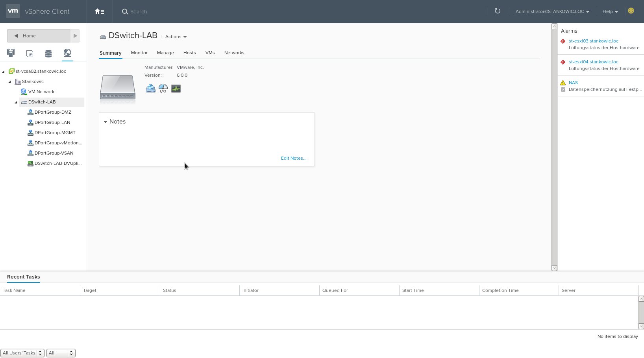Viewport: 644px width, 358px height.
Task: Open Hosts and Clusters navigator icon
Action: tap(11, 53)
